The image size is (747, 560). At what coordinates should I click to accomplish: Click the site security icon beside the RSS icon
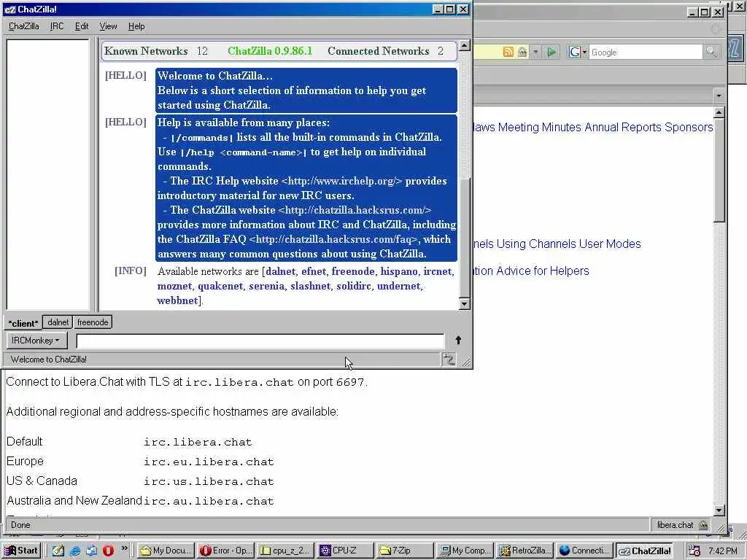point(522,52)
